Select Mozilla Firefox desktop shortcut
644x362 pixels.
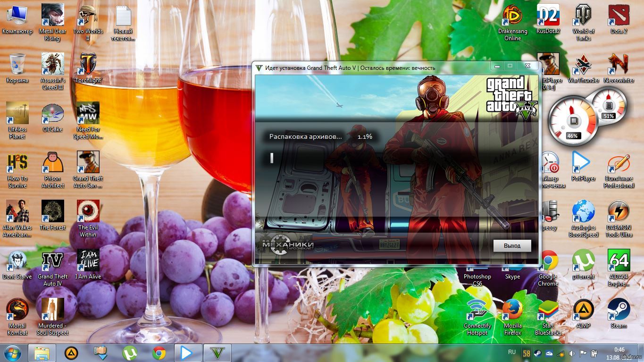tap(512, 317)
